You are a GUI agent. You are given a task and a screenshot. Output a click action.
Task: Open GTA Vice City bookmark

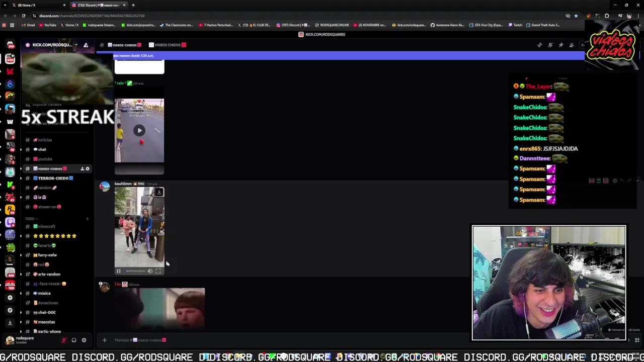coord(486,25)
